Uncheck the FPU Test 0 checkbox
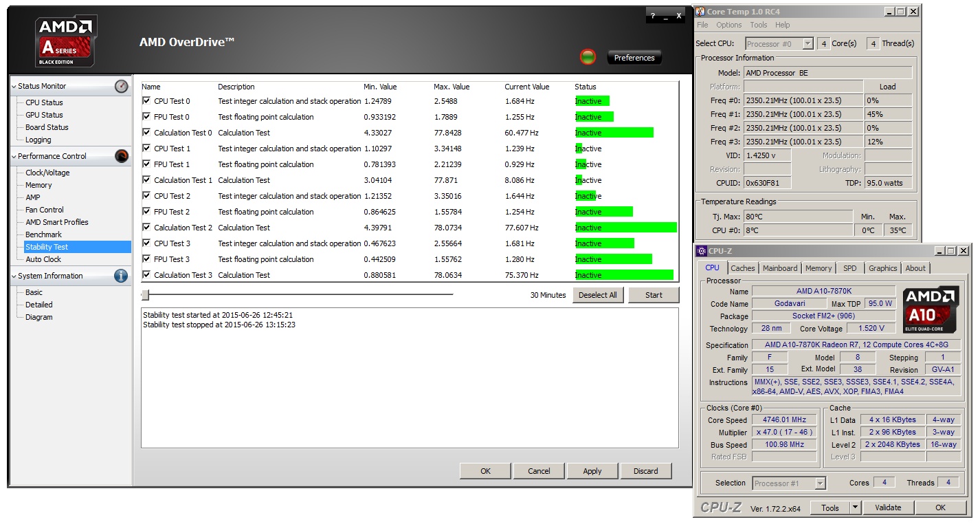Image resolution: width=980 pixels, height=524 pixels. click(146, 117)
